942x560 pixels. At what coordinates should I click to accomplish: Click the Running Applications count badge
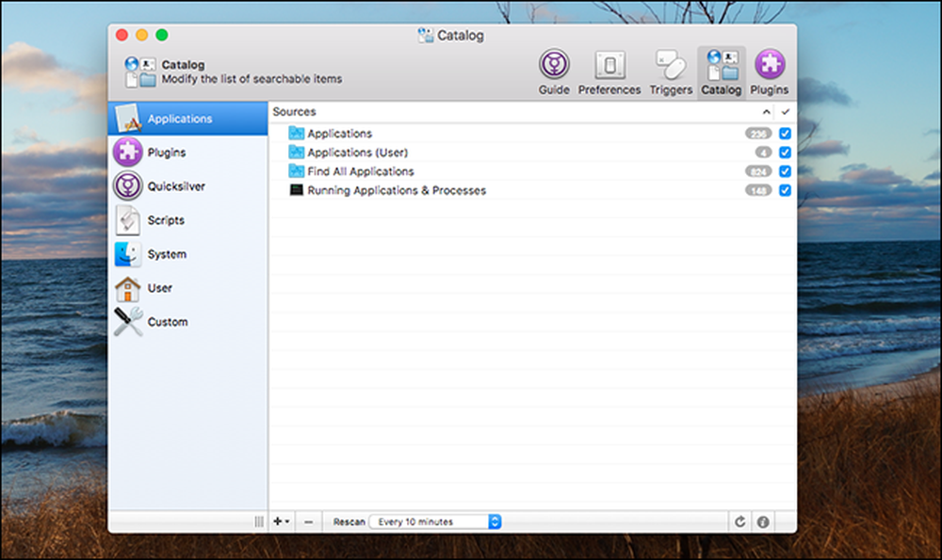758,190
